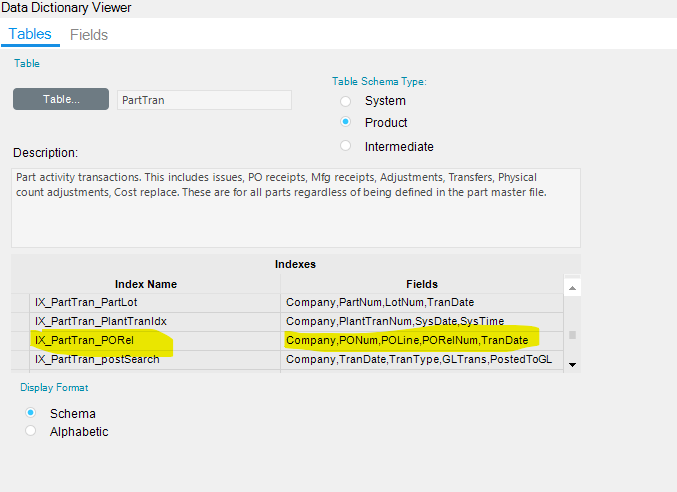Screen dimensions: 677x492
Task: Open the Fields tab
Action: pos(89,35)
